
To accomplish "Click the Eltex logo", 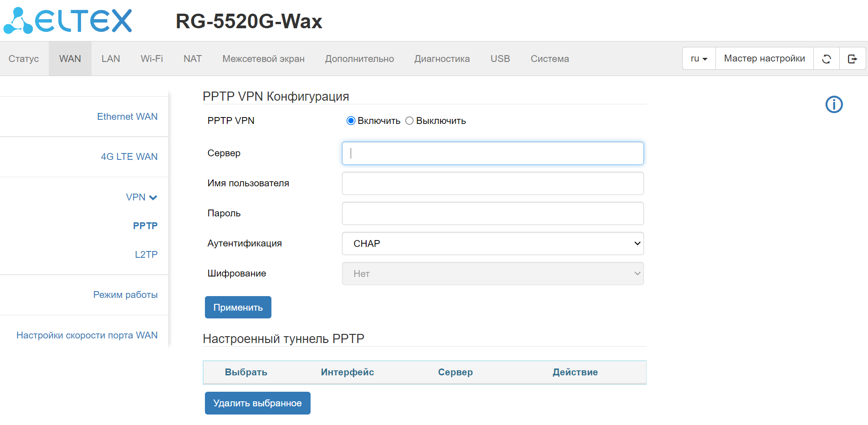I will [68, 21].
